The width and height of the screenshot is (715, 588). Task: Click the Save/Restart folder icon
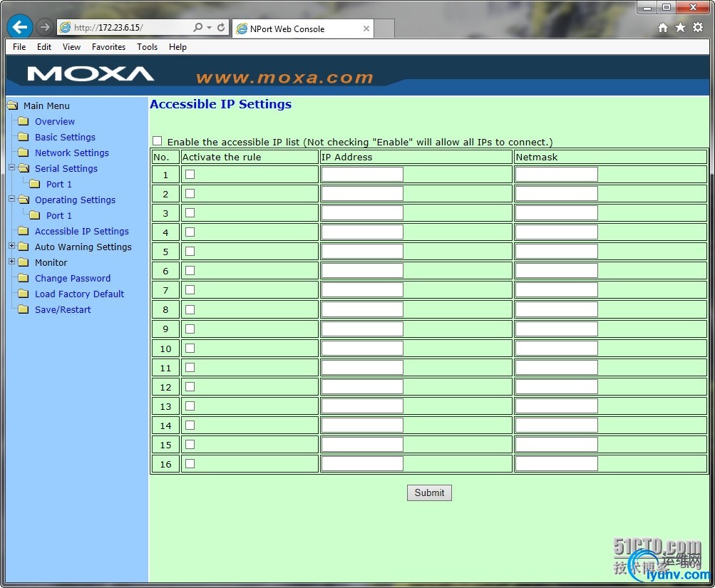[x=24, y=309]
